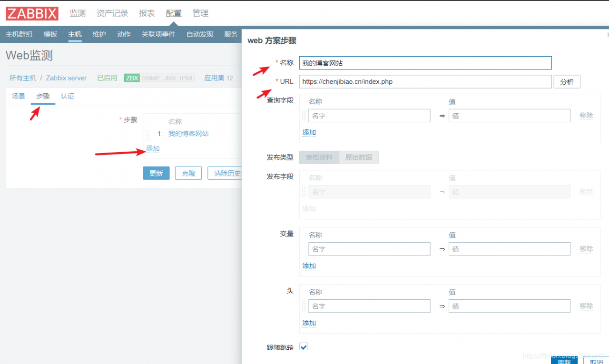Go to 服务 submenu
The height and width of the screenshot is (364, 609).
(231, 34)
